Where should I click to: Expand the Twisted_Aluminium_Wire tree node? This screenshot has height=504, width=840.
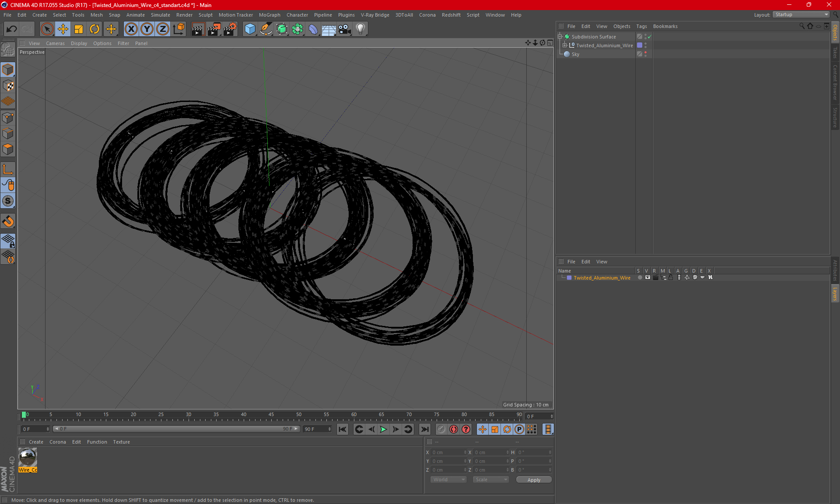(x=565, y=45)
